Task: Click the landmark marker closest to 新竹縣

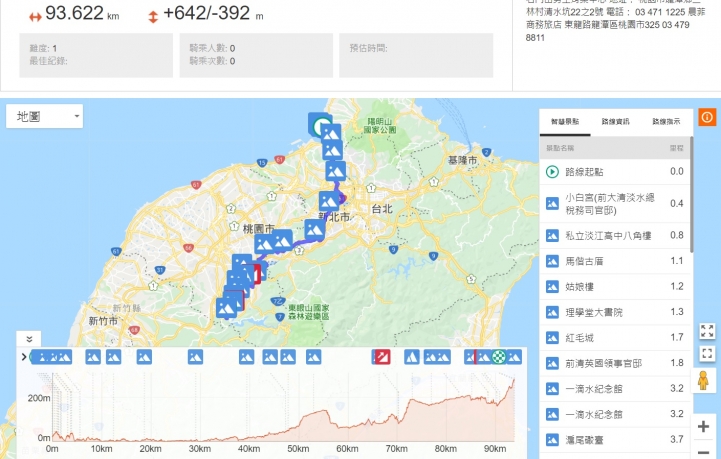Action: point(226,308)
